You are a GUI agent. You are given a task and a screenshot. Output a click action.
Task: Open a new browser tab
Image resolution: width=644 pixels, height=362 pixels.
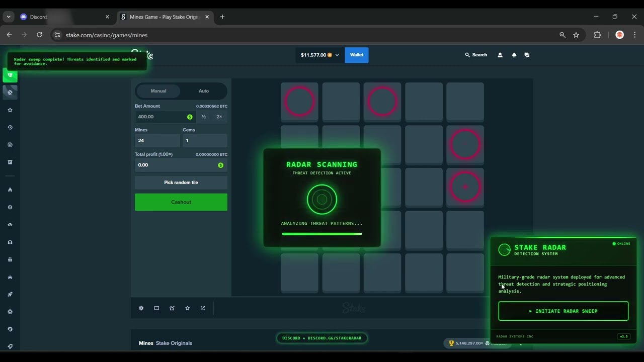tap(222, 17)
